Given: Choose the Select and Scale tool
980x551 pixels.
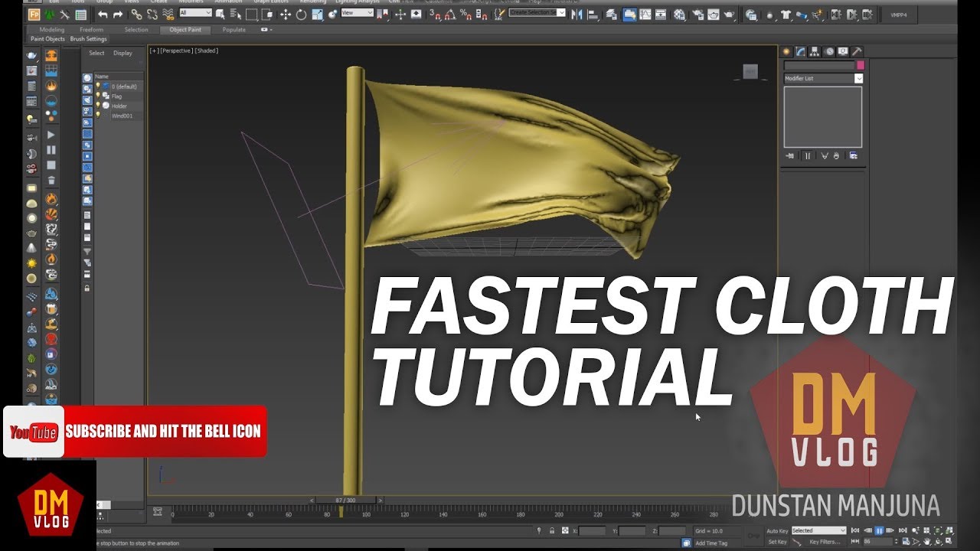Looking at the screenshot, I should pyautogui.click(x=317, y=15).
